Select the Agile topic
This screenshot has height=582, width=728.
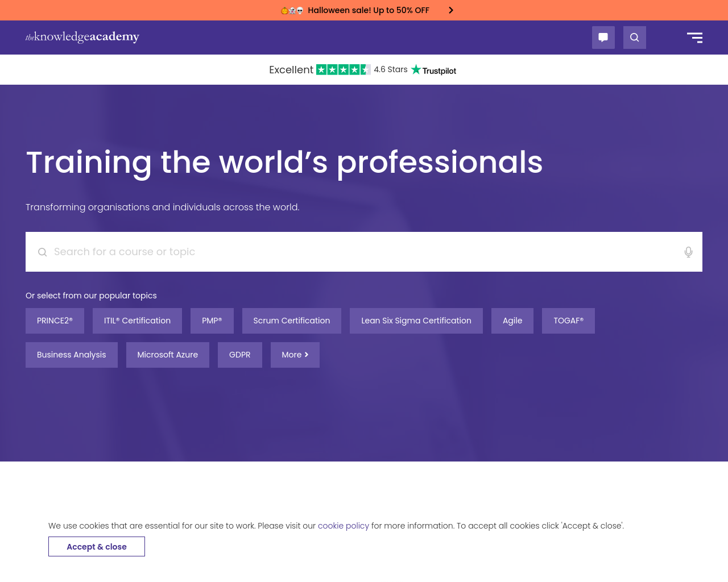[x=512, y=321]
